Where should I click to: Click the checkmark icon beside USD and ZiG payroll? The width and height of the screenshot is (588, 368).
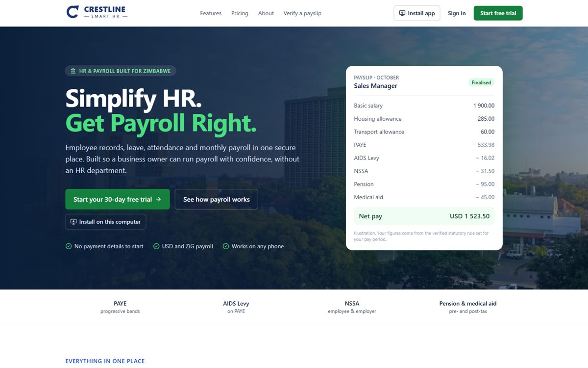tap(156, 246)
